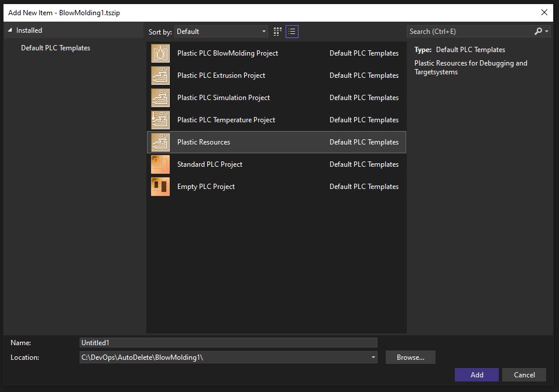Viewport: 559px width, 392px height.
Task: Close the Add New Item dialog
Action: (544, 12)
